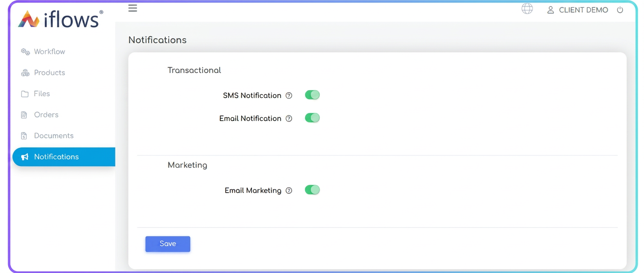Open Email Notification help question mark

pos(289,119)
